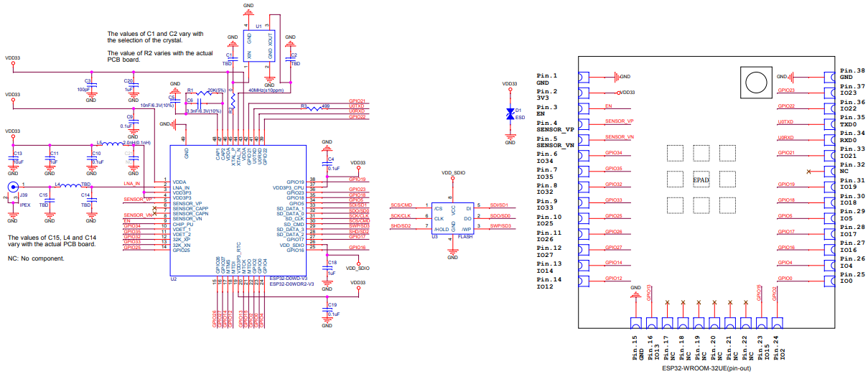868x374 pixels.
Task: Select the ESP32-D0WD-V3 part name text
Action: tap(288, 278)
